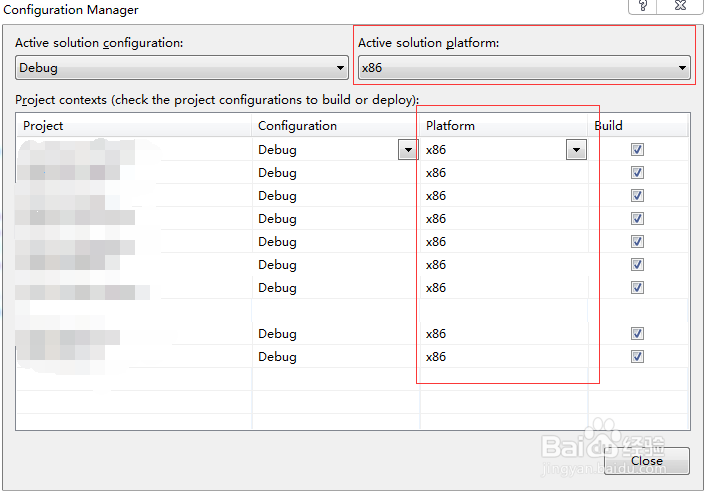Uncheck Build checkbox in the first project row
The image size is (706, 493).
637,149
